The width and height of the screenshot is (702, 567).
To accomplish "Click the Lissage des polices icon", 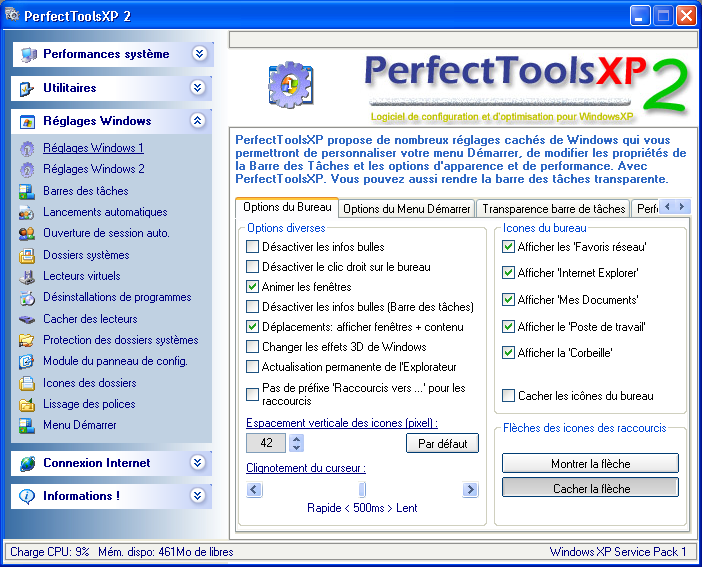I will (27, 404).
